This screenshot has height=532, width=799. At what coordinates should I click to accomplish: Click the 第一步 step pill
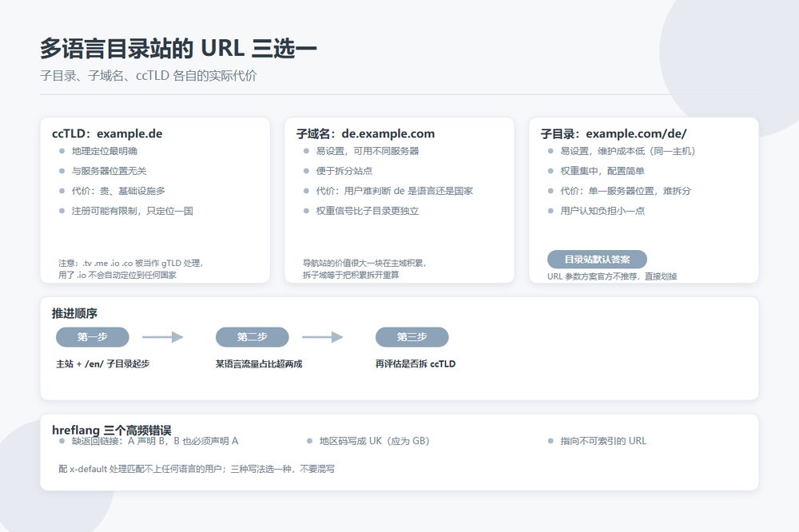92,337
